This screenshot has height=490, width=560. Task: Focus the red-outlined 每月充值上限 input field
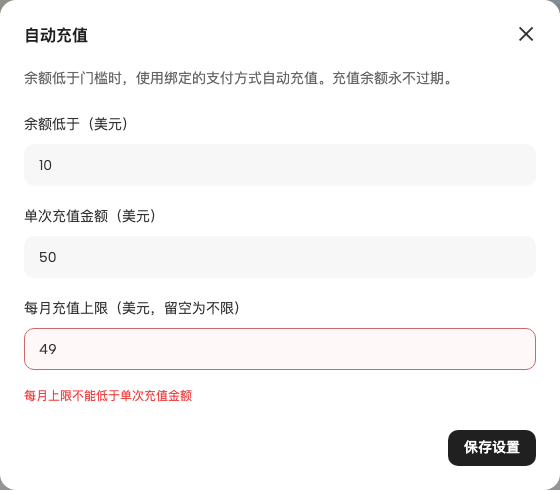coord(280,349)
